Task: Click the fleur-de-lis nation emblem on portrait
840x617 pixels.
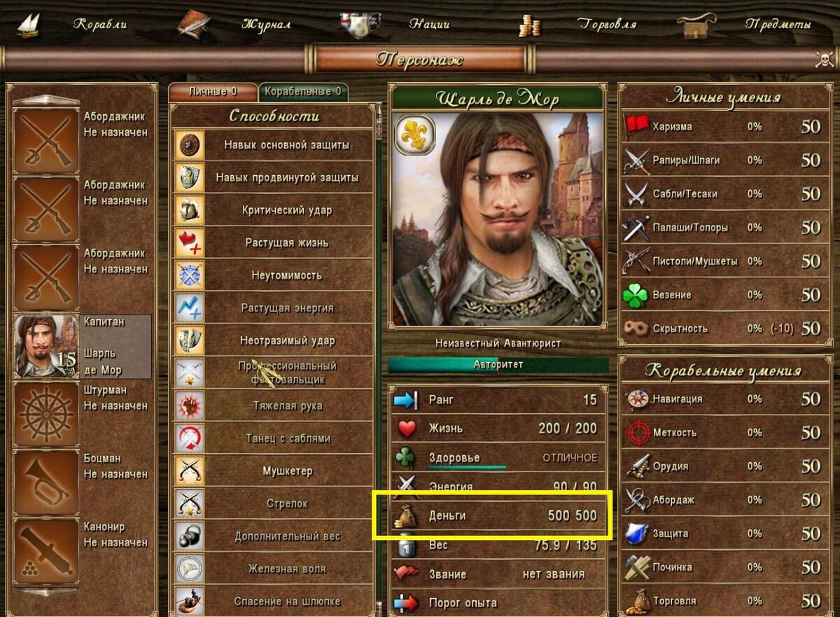Action: [x=415, y=135]
